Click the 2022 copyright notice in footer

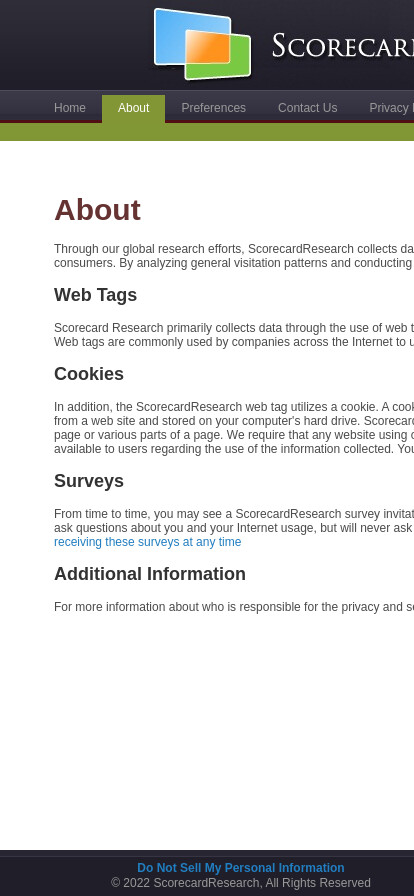click(241, 883)
